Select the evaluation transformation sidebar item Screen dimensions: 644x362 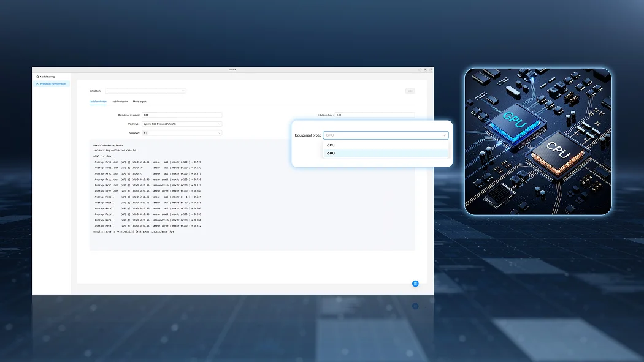[51, 84]
